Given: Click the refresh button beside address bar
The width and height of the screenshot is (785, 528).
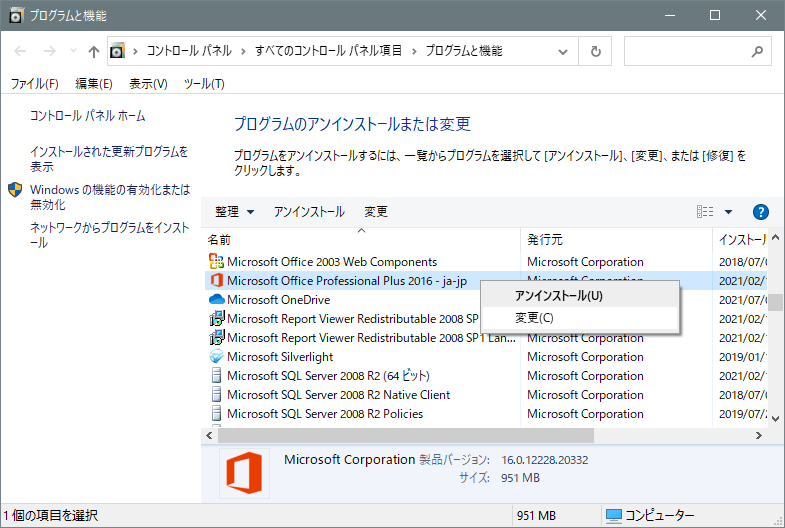Looking at the screenshot, I should (596, 51).
